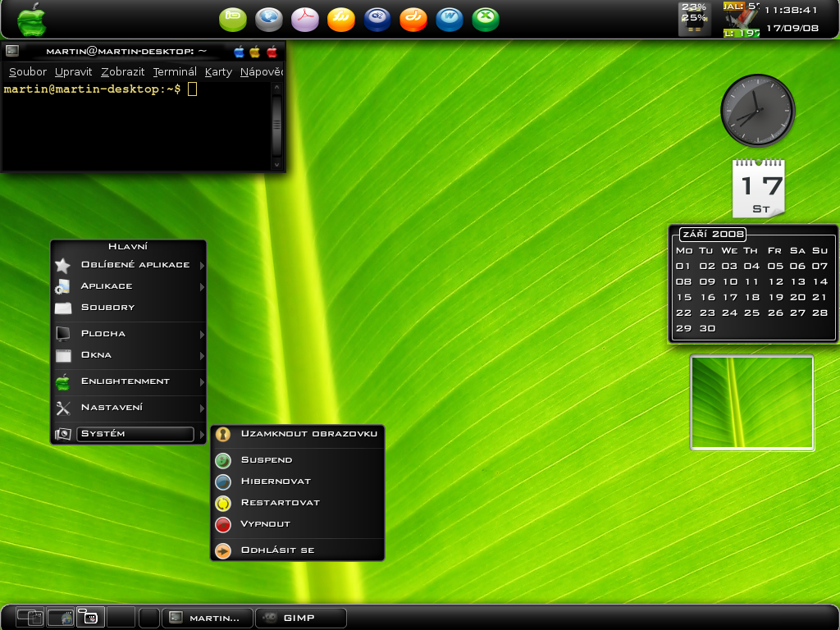The height and width of the screenshot is (630, 840).
Task: Click the green apple launcher icon
Action: coord(31,18)
